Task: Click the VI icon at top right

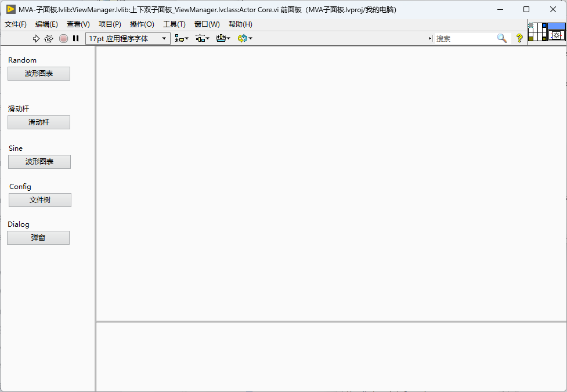Action: (557, 32)
